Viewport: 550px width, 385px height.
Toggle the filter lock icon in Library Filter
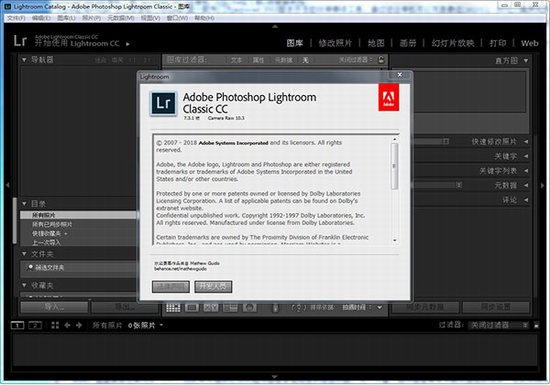381,60
